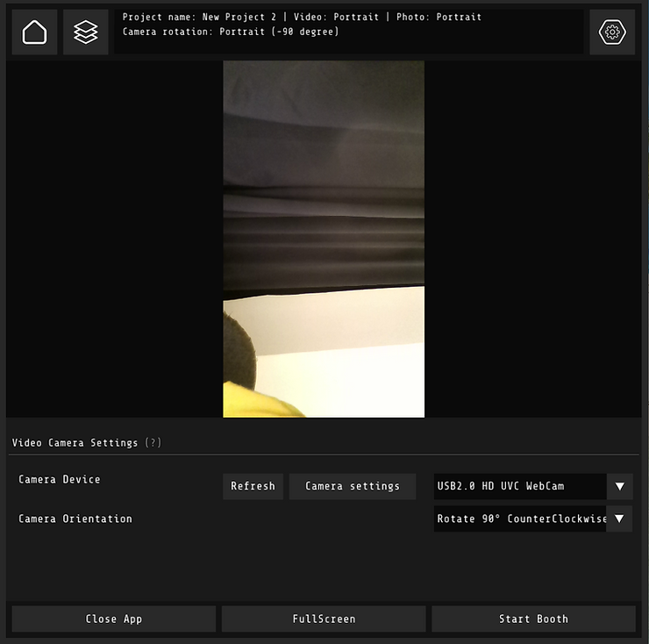
Task: Click the project name info text
Action: [x=303, y=17]
